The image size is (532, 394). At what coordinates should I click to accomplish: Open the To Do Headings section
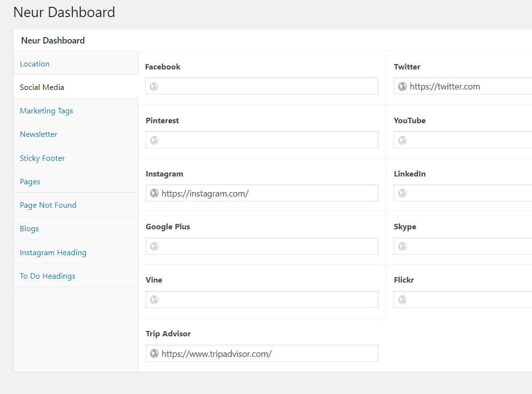pos(47,276)
